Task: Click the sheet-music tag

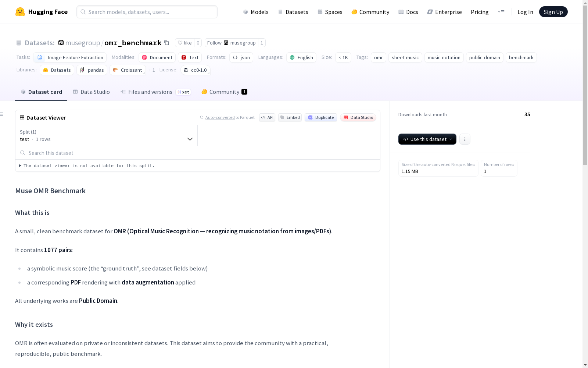Action: pos(405,57)
